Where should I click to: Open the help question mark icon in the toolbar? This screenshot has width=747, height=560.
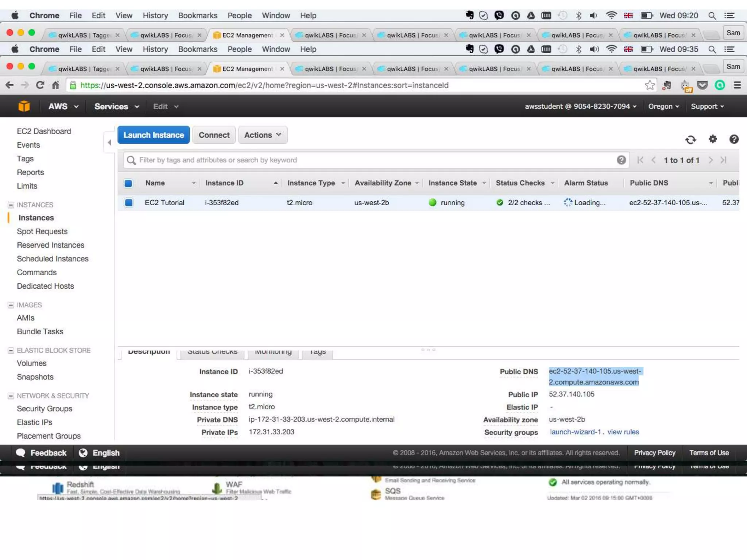pos(734,139)
